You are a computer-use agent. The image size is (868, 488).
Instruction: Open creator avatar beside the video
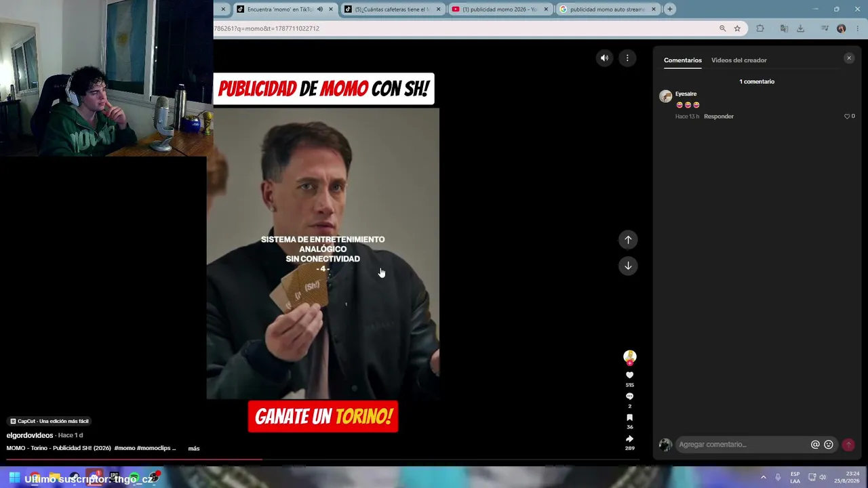629,357
